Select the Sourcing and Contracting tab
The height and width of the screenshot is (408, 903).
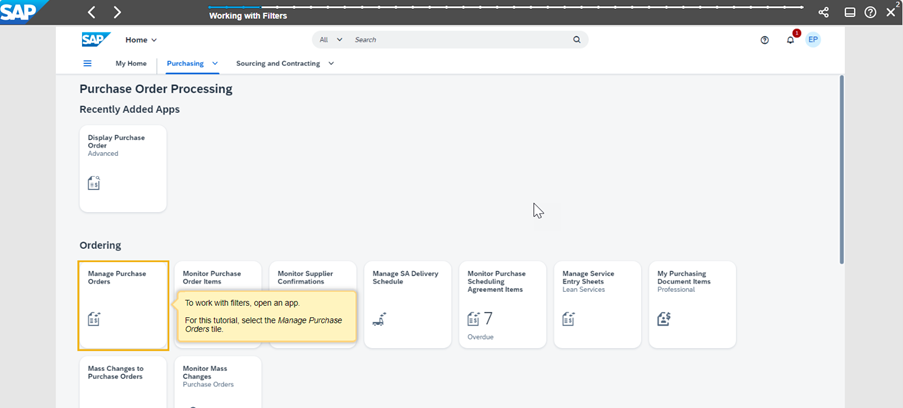click(278, 63)
